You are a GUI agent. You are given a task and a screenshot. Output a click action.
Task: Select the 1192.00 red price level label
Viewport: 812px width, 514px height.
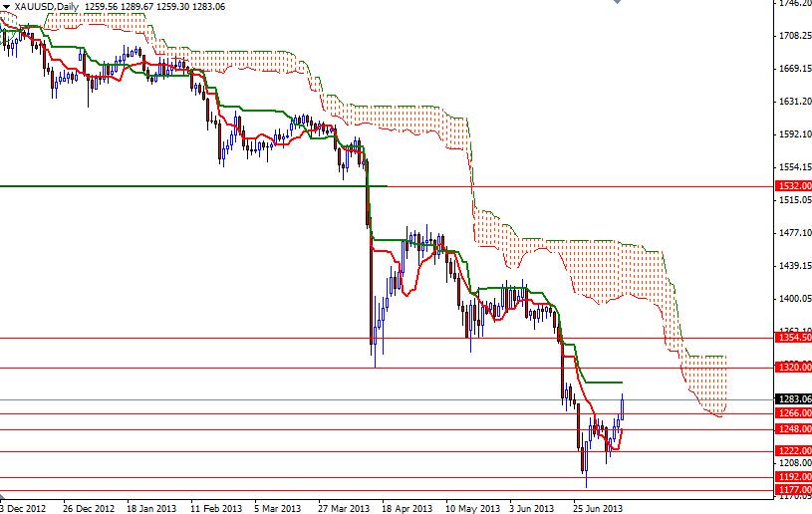coord(793,477)
